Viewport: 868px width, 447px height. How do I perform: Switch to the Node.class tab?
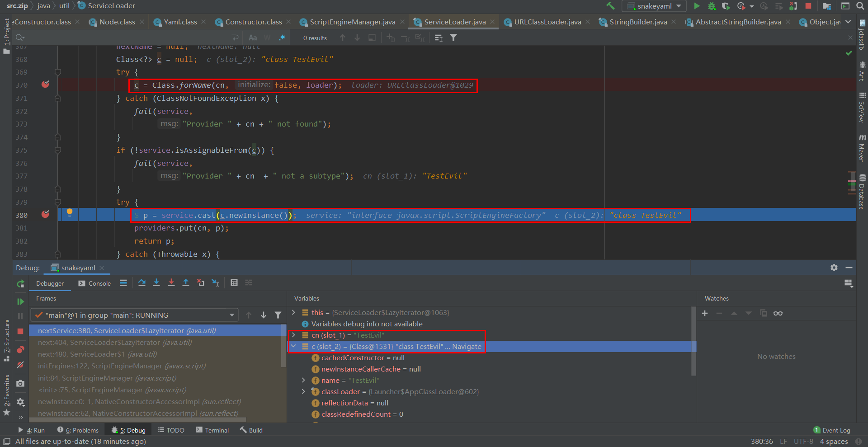pyautogui.click(x=117, y=22)
